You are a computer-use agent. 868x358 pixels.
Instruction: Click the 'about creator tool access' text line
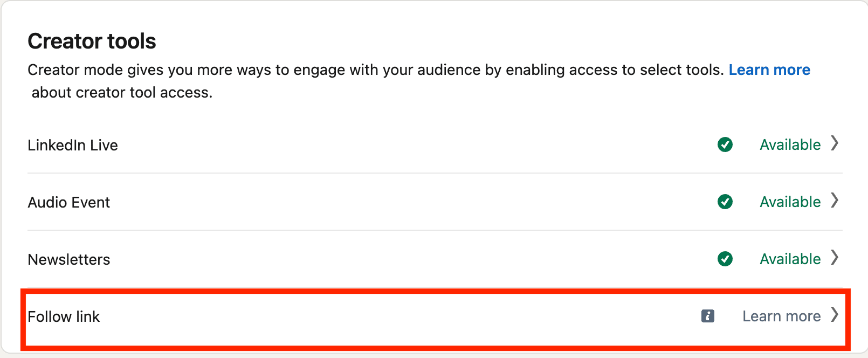[122, 93]
